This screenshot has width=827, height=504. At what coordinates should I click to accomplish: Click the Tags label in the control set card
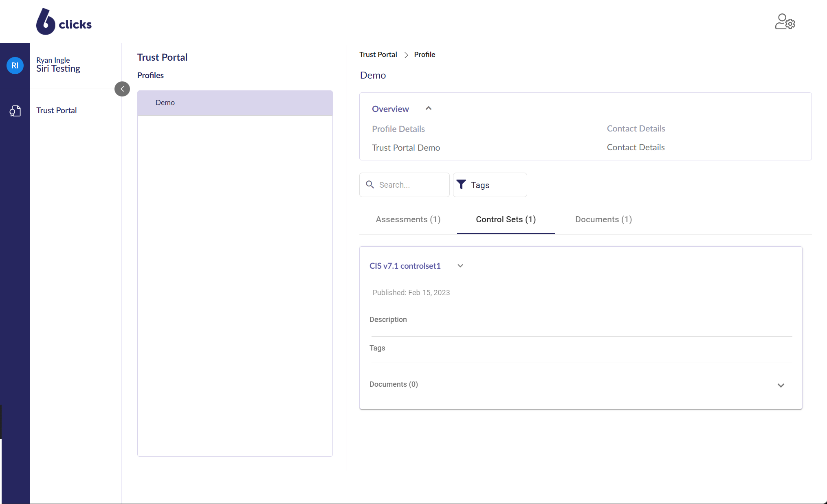click(x=377, y=348)
